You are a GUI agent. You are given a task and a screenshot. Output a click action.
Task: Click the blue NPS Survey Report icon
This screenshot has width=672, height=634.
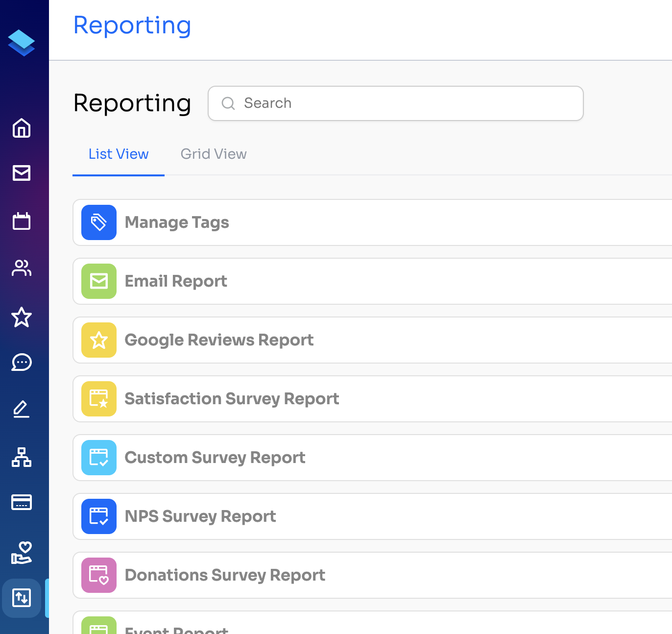[x=99, y=516]
